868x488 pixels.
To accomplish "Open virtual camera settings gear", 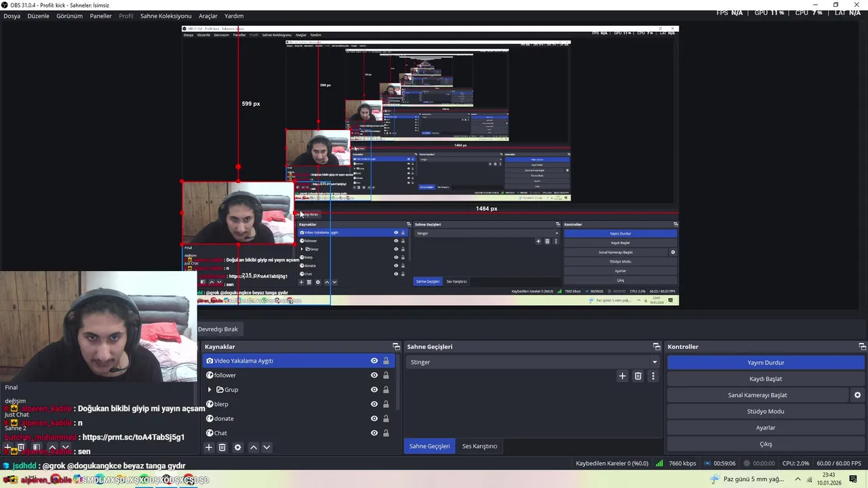I will pyautogui.click(x=857, y=395).
